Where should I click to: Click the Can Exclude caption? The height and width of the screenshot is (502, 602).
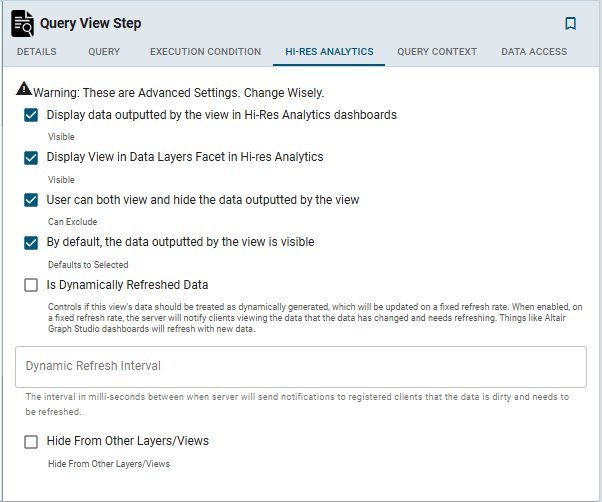click(x=73, y=222)
